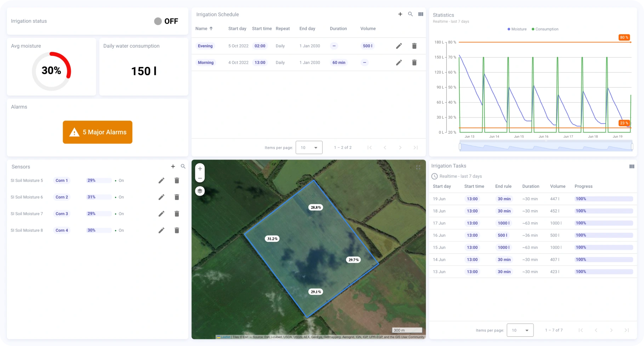644x346 pixels.
Task: Open the map layers control
Action: pyautogui.click(x=200, y=191)
